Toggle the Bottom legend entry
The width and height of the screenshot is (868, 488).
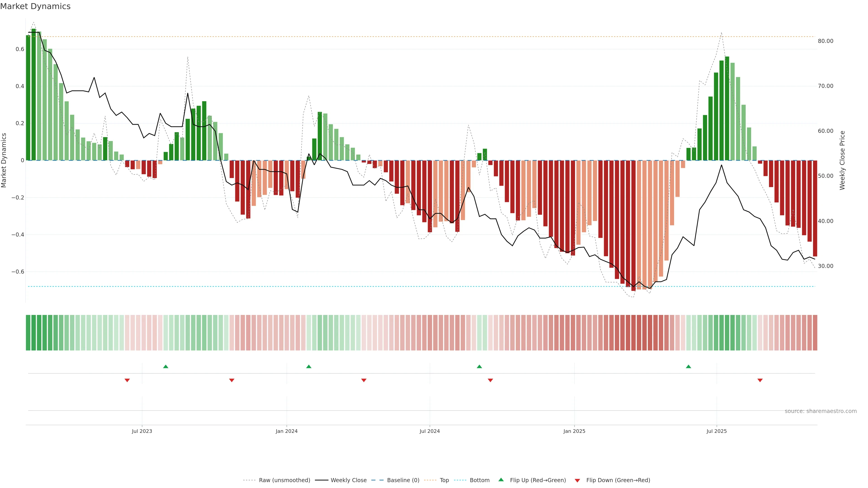(x=479, y=480)
